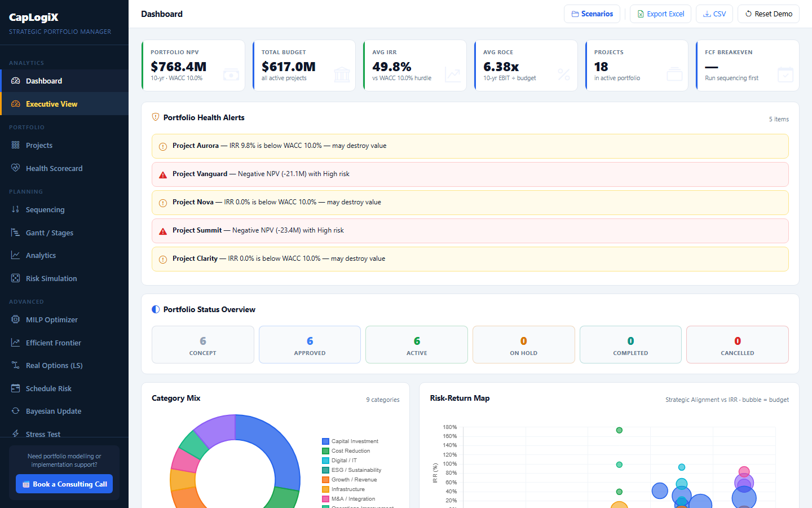812x508 pixels.
Task: Click the '5 items' alerts count
Action: [779, 119]
